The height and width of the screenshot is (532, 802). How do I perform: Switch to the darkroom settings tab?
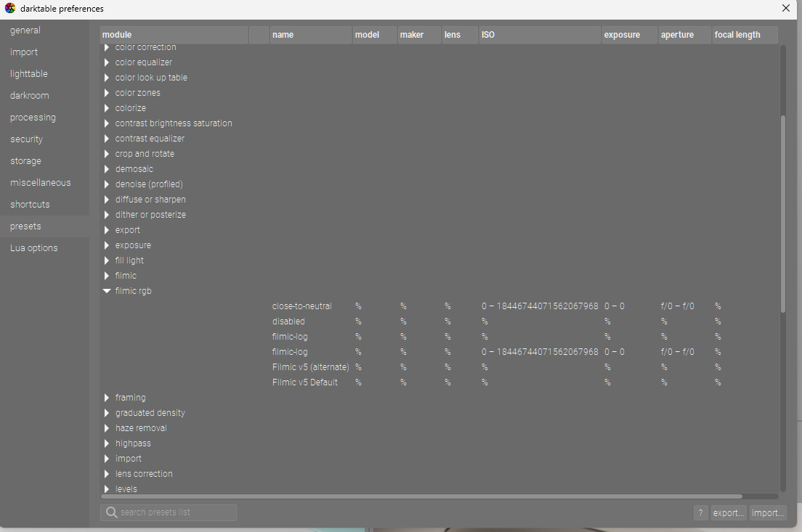30,96
